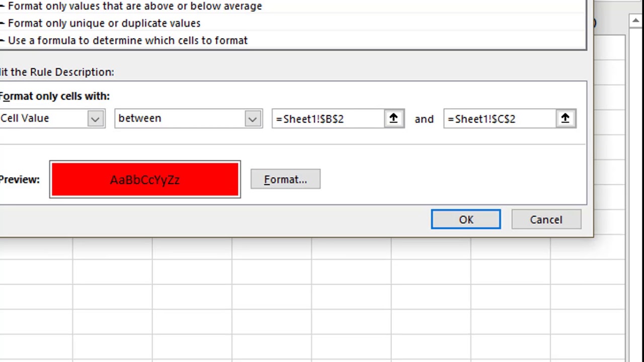Select 'Format only values that are above or below average'
The width and height of the screenshot is (644, 362).
[293, 6]
